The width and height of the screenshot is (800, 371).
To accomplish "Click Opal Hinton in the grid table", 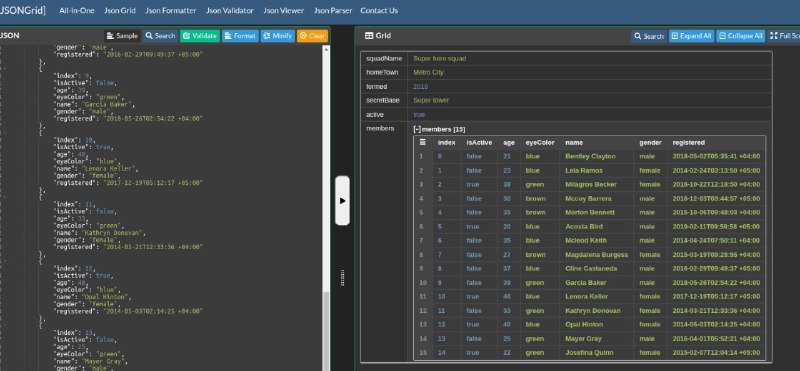I will (x=584, y=325).
